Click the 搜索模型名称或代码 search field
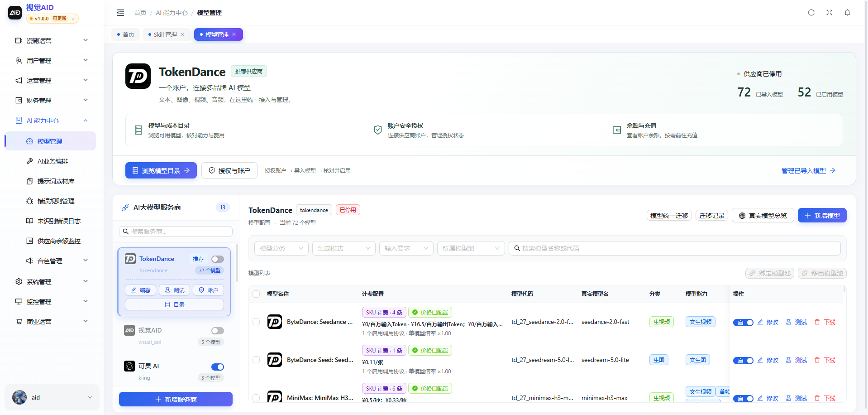Viewport: 868px width, 415px height. (675, 248)
